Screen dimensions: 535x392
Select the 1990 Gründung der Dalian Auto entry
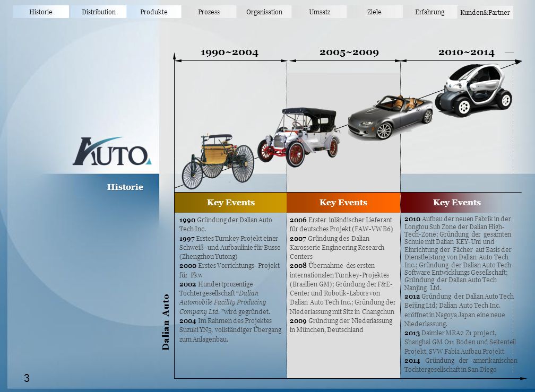tap(226, 224)
